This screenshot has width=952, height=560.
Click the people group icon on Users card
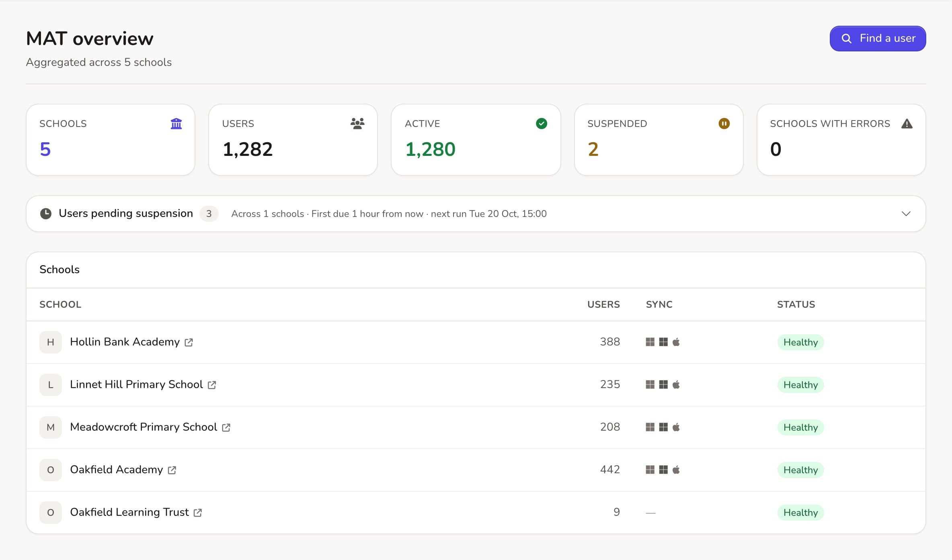pyautogui.click(x=357, y=123)
